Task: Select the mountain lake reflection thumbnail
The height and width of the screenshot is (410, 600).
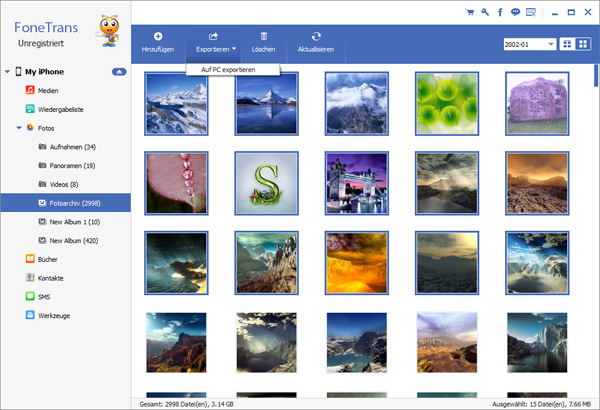Action: [x=266, y=104]
